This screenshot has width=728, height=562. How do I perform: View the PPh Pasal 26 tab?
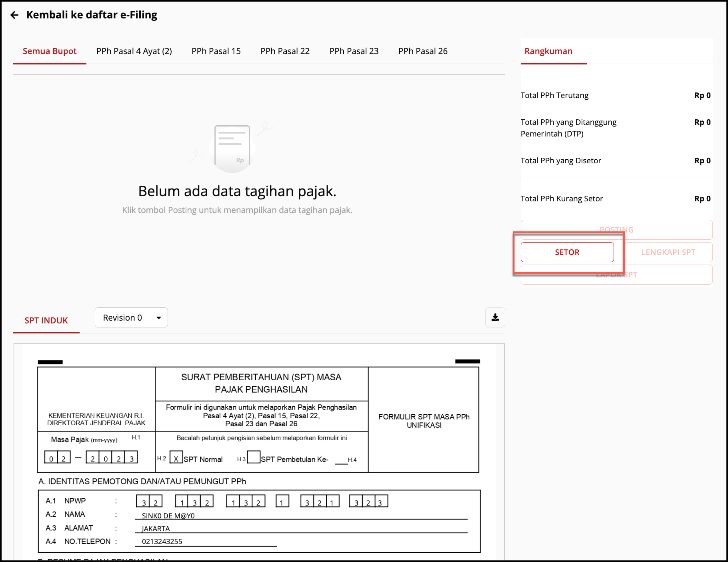tap(422, 51)
